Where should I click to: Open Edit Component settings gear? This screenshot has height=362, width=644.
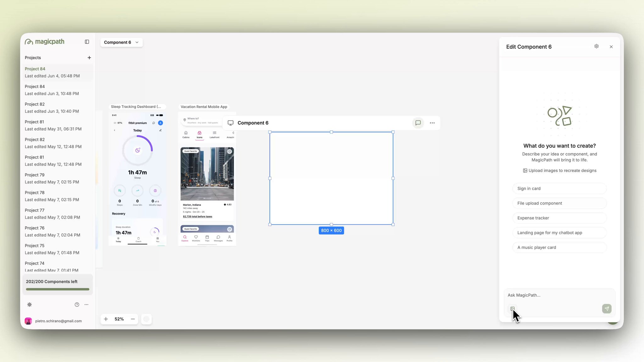coord(597,47)
